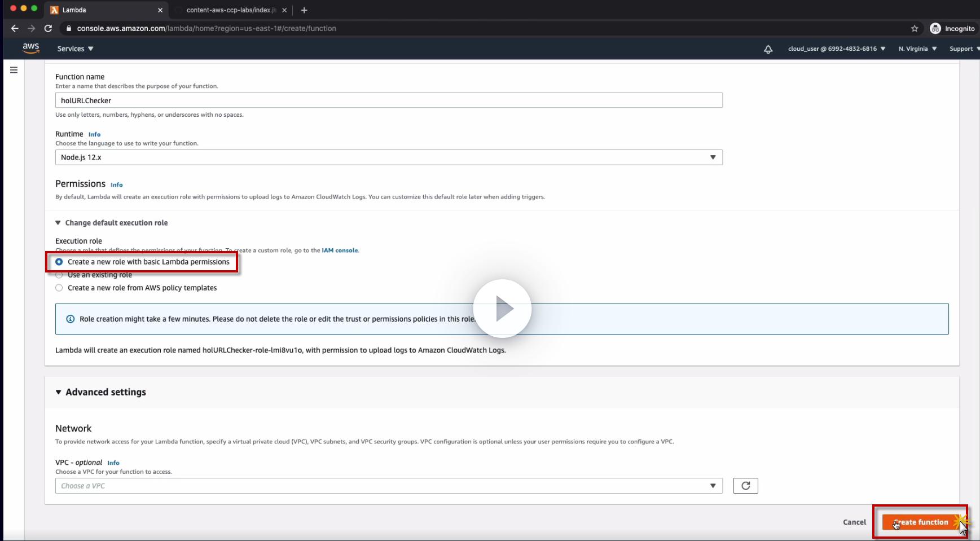Screen dimensions: 980x541
Task: Click the Function name input field
Action: tap(389, 100)
